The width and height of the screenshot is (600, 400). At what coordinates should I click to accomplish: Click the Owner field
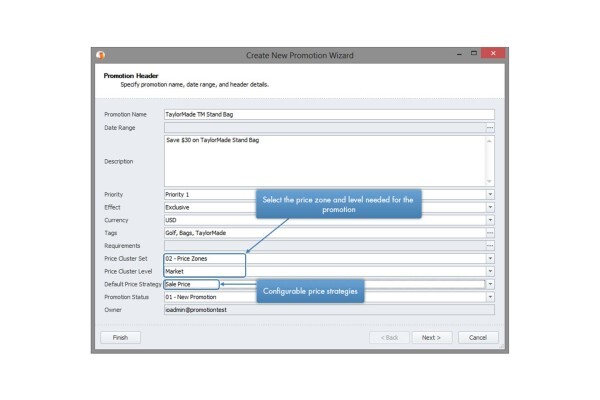point(329,310)
